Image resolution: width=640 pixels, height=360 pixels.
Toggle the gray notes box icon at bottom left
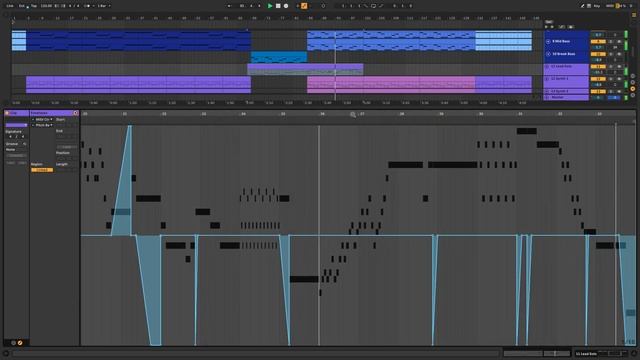tap(13, 343)
